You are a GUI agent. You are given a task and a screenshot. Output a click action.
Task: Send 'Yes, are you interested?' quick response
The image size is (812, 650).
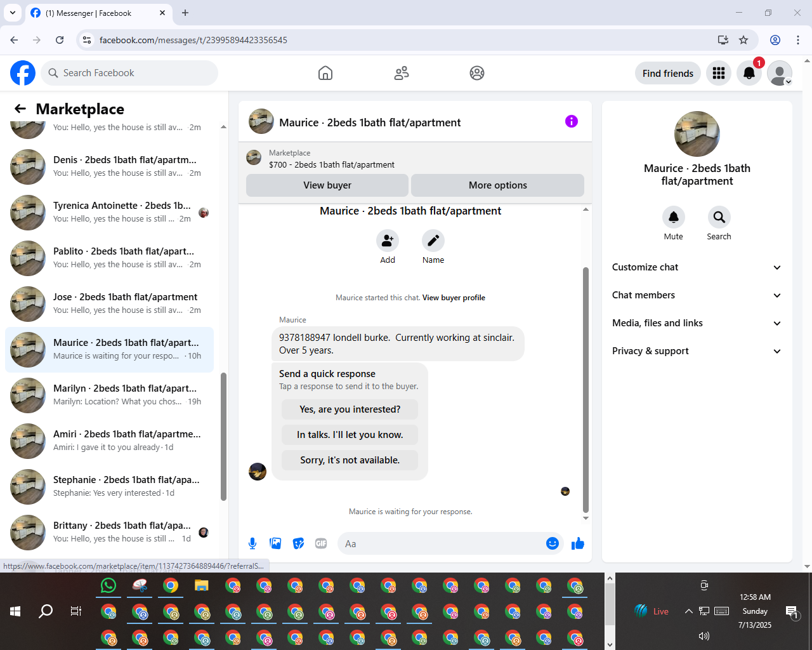click(x=350, y=409)
